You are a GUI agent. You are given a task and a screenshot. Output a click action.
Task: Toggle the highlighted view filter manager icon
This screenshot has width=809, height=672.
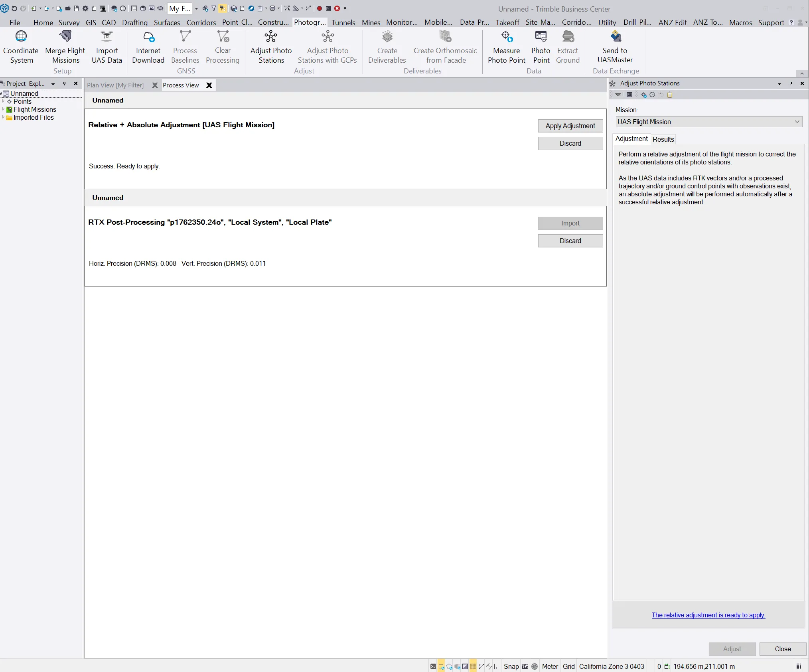pos(223,8)
